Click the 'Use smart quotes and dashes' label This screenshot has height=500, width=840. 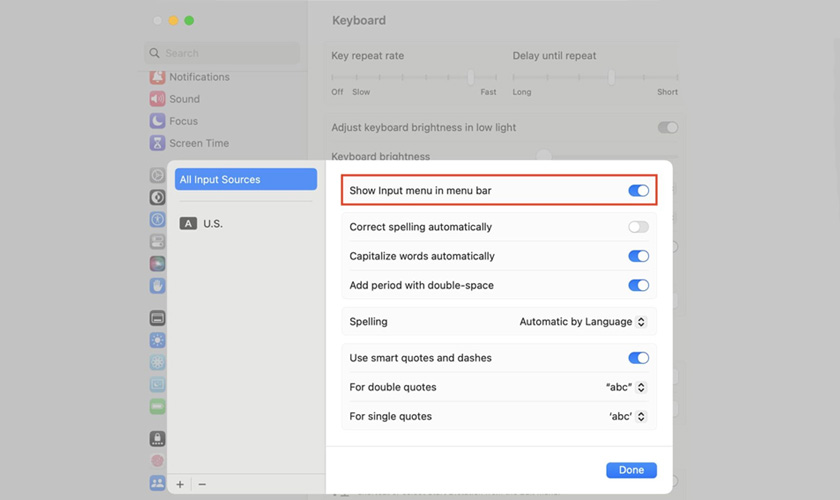421,358
